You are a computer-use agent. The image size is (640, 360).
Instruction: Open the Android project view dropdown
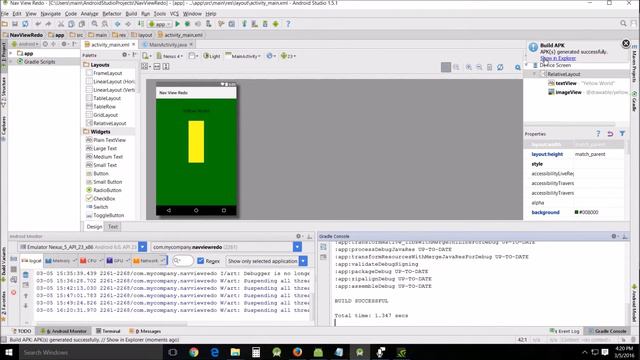[x=25, y=44]
